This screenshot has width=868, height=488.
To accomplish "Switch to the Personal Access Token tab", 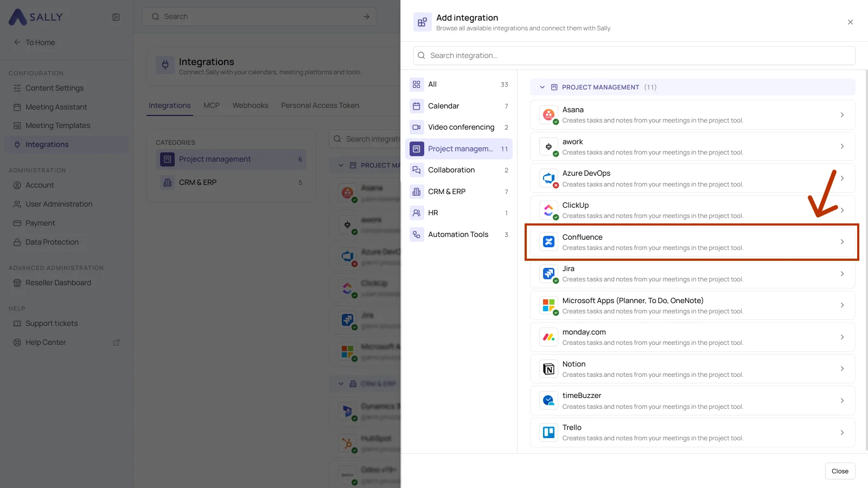I will point(320,106).
